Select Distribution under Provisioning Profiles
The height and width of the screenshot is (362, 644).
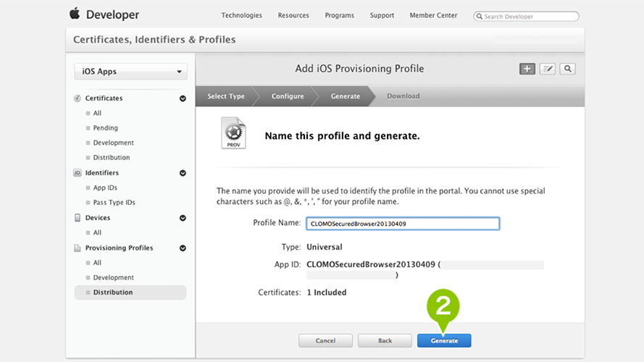130,292
